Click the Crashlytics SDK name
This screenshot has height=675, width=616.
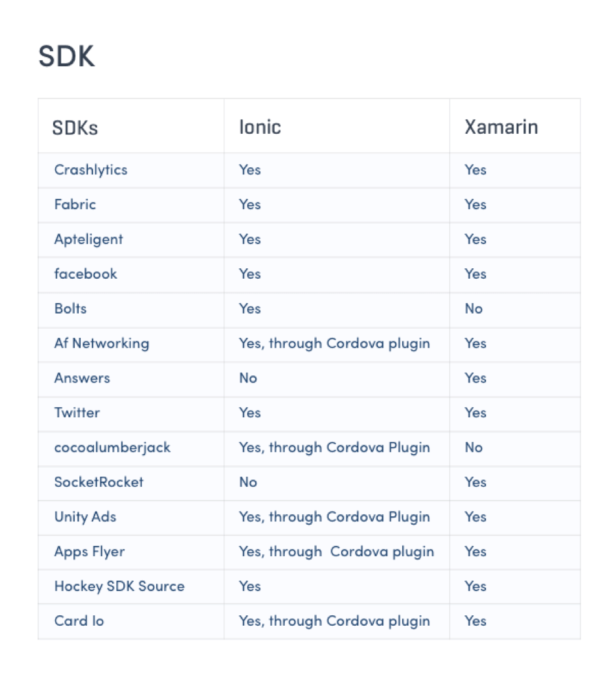tap(91, 170)
